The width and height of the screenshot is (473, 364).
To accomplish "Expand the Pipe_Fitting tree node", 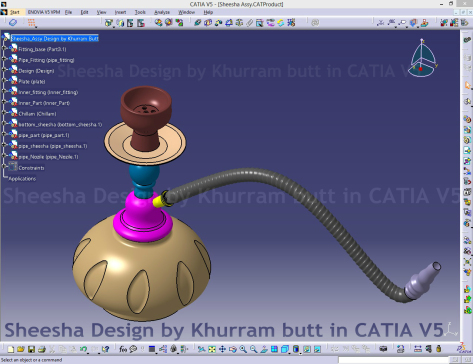I will 4,59.
